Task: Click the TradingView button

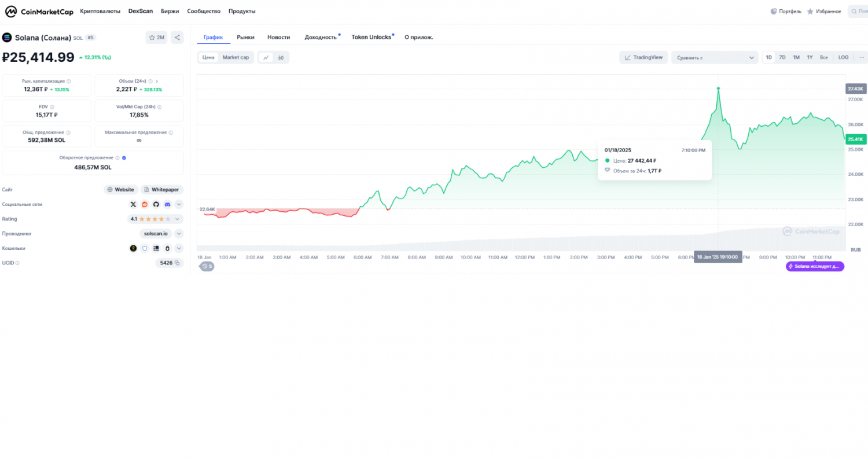Action: click(x=643, y=57)
